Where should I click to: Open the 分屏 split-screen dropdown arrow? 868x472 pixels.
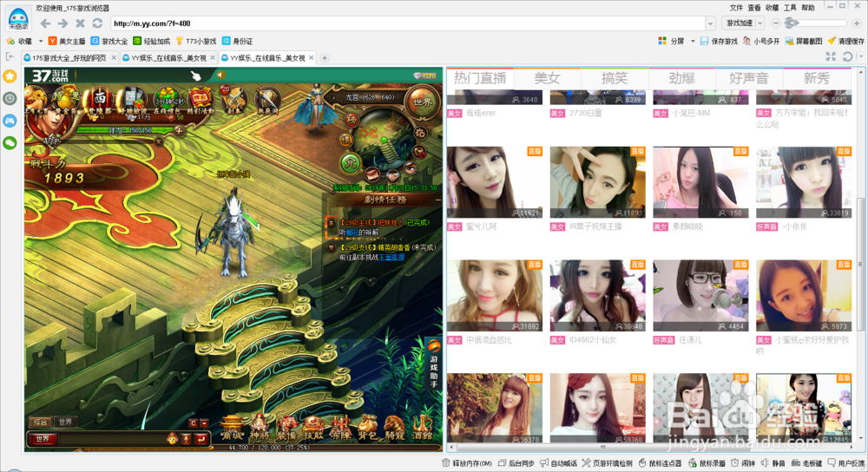click(x=693, y=41)
